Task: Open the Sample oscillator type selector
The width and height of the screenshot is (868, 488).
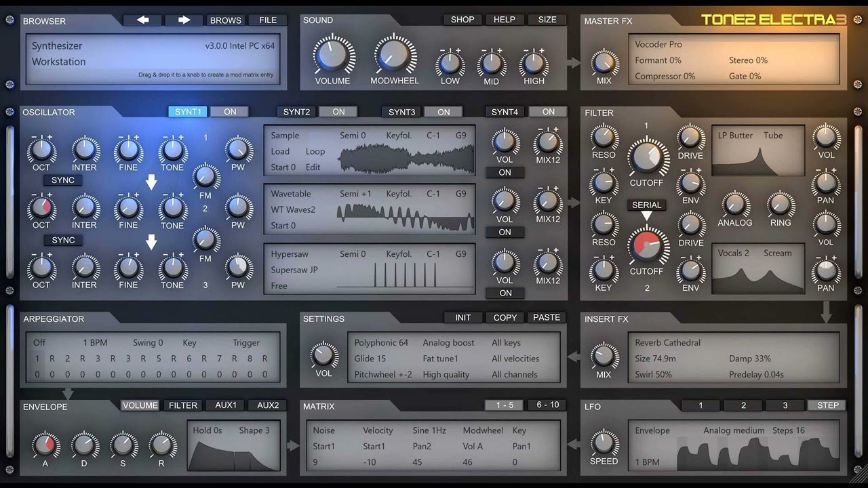Action: 285,136
